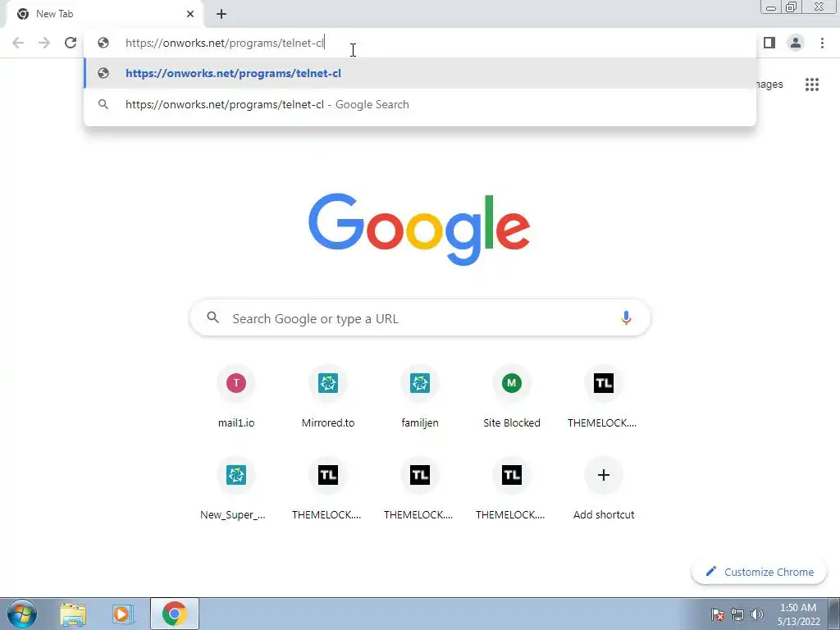Screen dimensions: 840x630
Task: Select the onworks.net URL suggestion
Action: coord(420,73)
